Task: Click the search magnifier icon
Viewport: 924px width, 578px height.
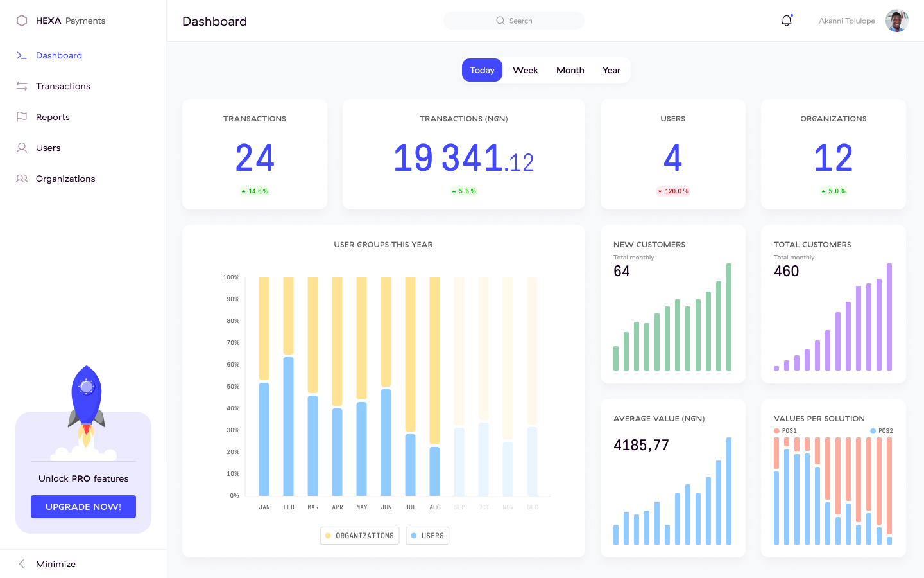Action: (x=501, y=21)
